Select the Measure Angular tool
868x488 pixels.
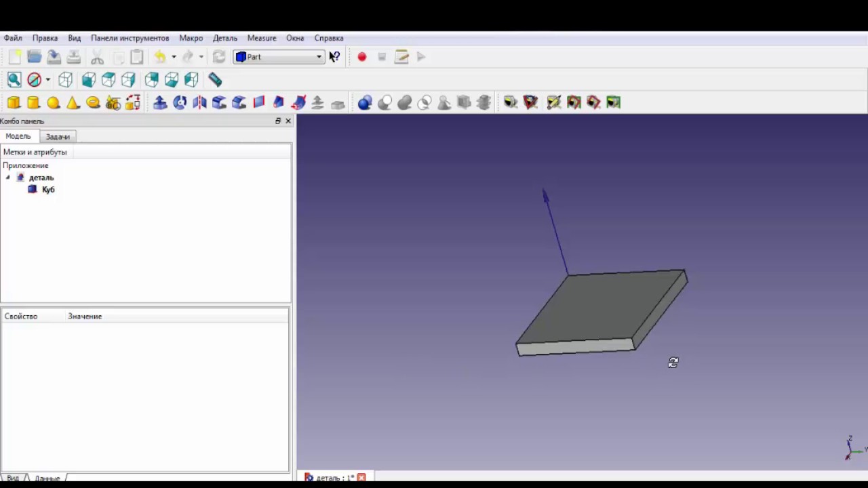(x=530, y=102)
